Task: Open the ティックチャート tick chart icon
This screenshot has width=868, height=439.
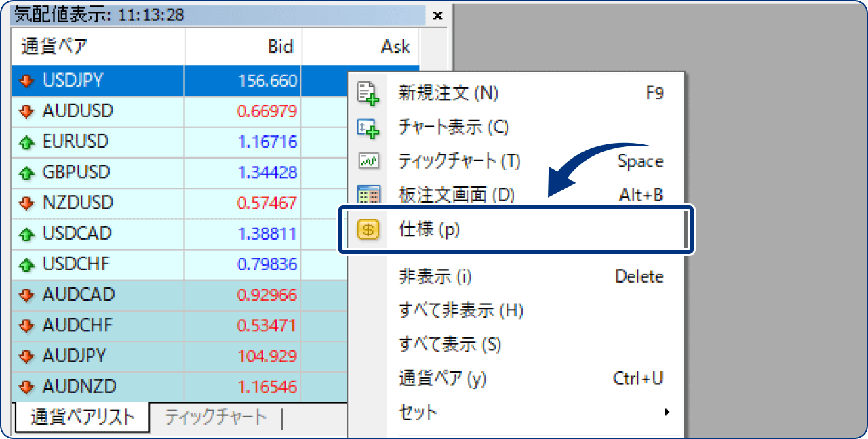Action: pyautogui.click(x=369, y=161)
